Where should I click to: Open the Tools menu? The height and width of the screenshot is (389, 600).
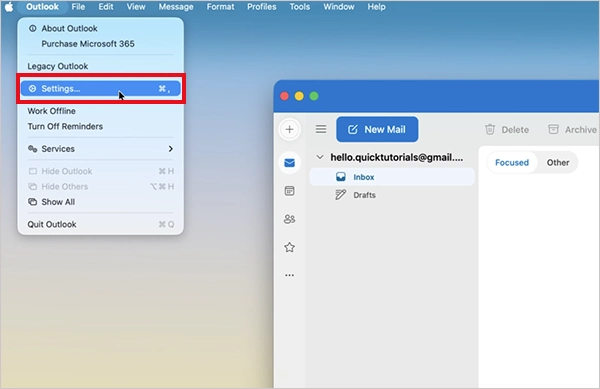point(300,7)
